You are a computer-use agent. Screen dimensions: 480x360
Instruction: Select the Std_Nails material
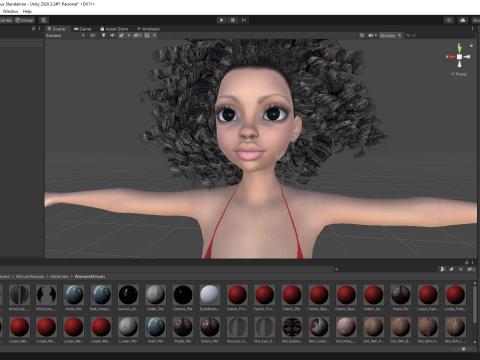(x=346, y=330)
